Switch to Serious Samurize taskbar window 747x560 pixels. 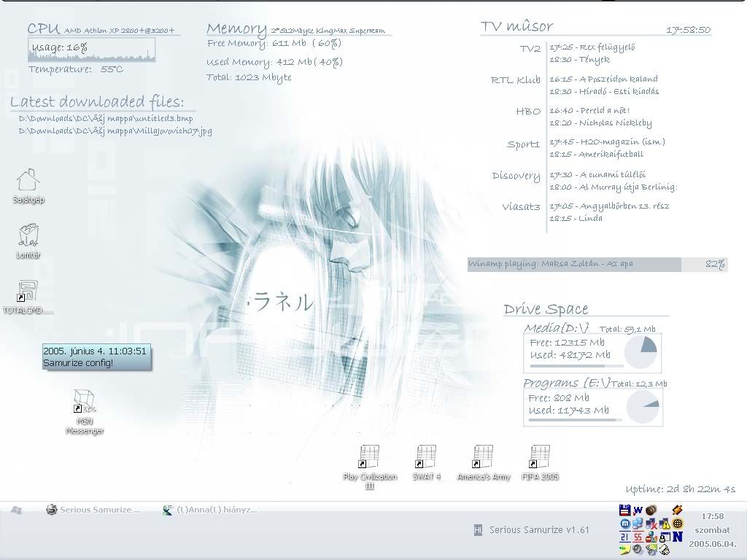(93, 510)
